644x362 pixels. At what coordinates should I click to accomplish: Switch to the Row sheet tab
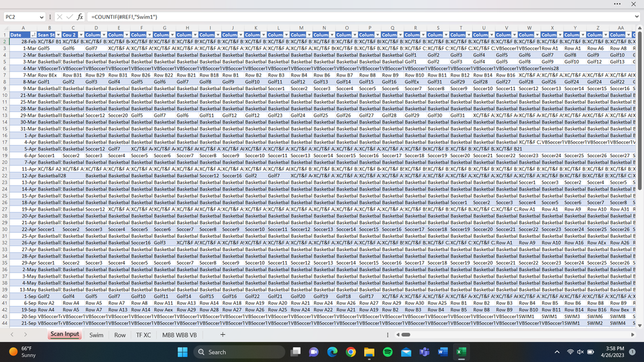[120, 335]
